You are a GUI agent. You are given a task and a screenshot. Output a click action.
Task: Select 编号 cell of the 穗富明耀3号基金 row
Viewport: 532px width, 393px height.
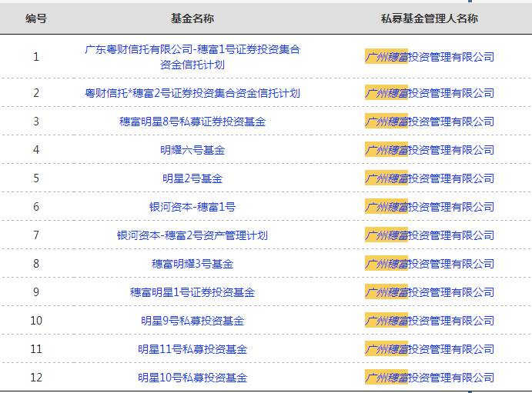[36, 264]
